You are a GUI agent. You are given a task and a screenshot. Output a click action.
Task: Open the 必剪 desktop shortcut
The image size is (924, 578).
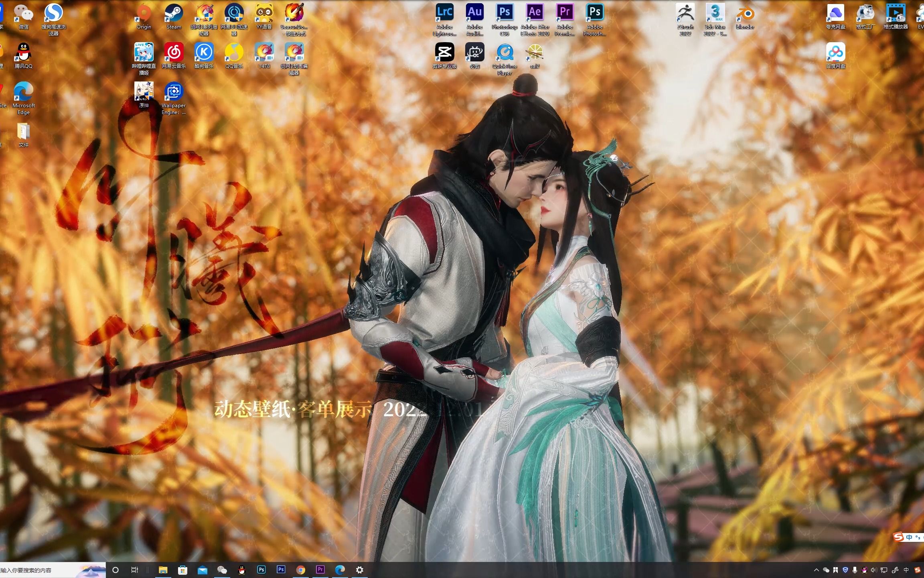475,55
